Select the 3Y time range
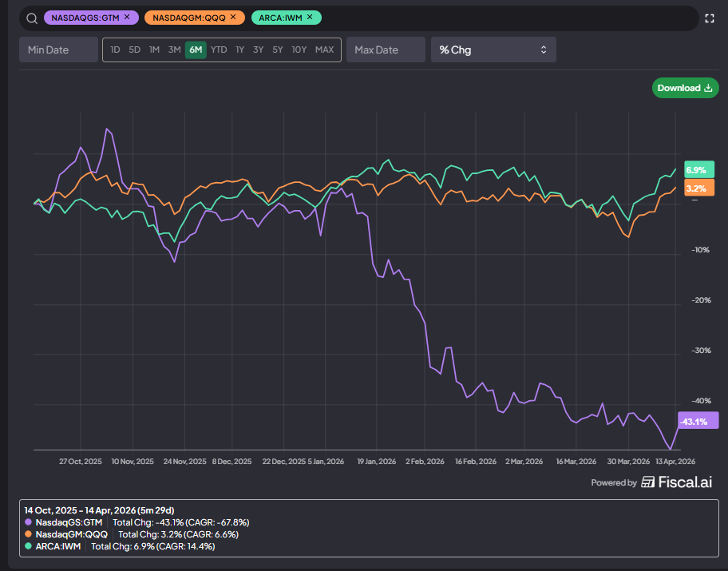The image size is (728, 571). pos(258,50)
